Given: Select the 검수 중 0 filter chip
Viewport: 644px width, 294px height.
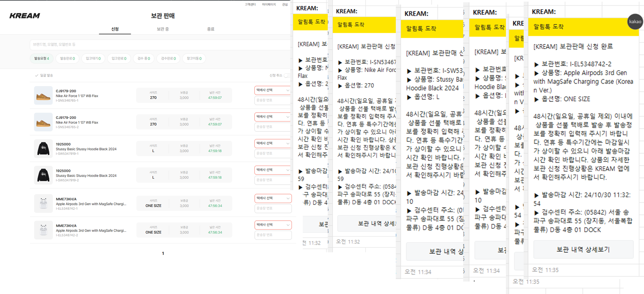Looking at the screenshot, I should [x=144, y=58].
